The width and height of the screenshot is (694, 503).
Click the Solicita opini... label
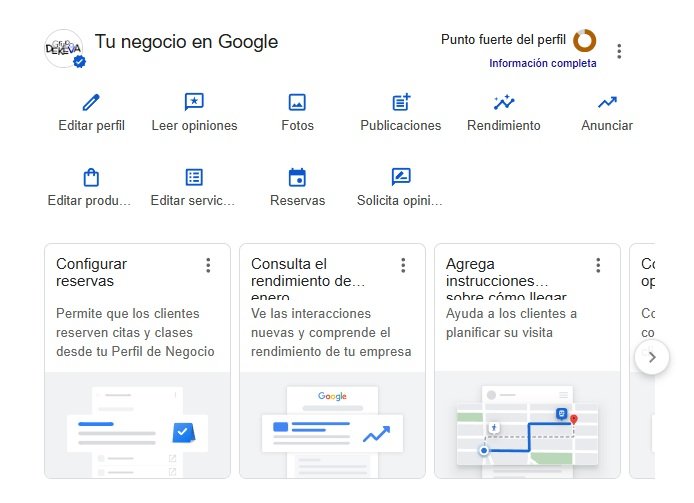400,201
